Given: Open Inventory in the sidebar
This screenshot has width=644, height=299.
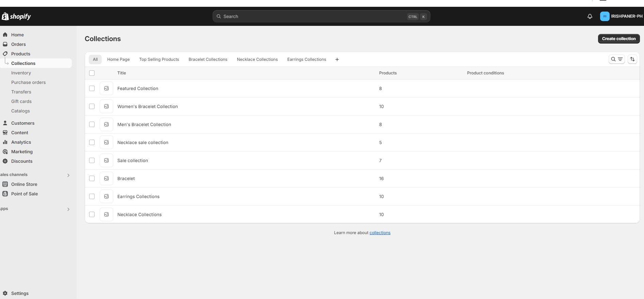Looking at the screenshot, I should pyautogui.click(x=21, y=73).
